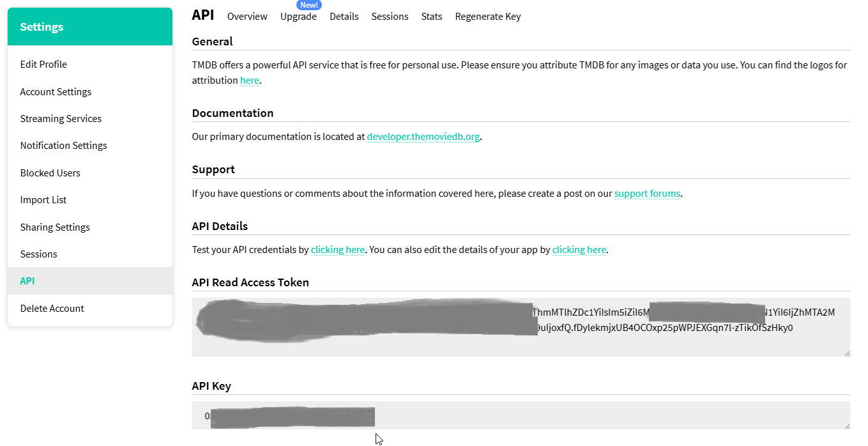The height and width of the screenshot is (446, 868).
Task: View the Stats tab
Action: (x=432, y=17)
